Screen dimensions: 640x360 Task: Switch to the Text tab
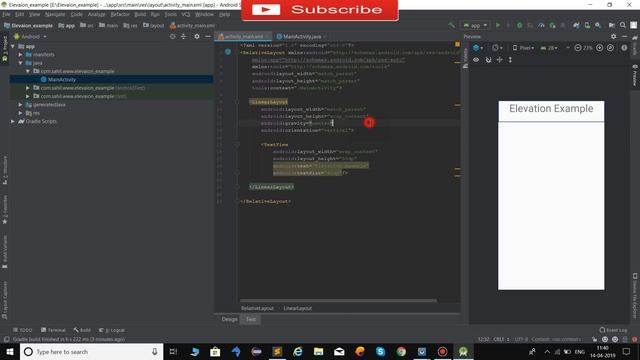pos(251,319)
